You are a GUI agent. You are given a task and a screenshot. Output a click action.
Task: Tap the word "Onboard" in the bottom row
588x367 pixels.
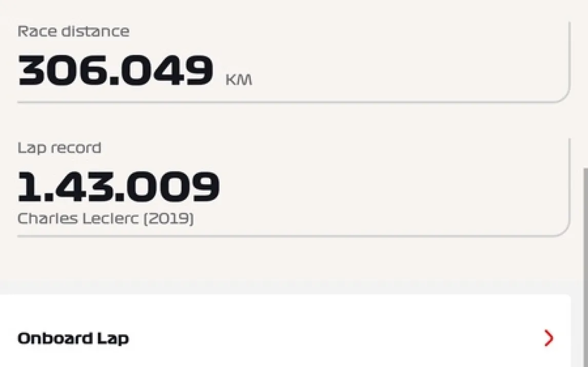(55, 338)
